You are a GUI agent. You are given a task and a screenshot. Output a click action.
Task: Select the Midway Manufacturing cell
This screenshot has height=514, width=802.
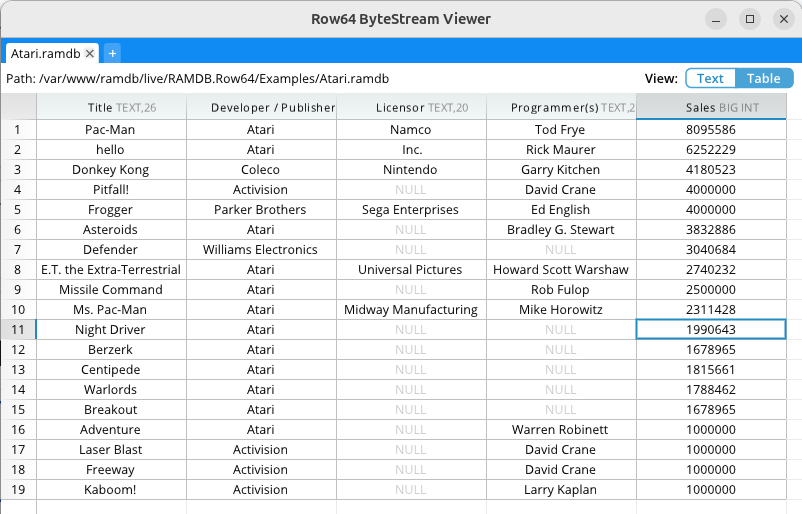pyautogui.click(x=411, y=309)
